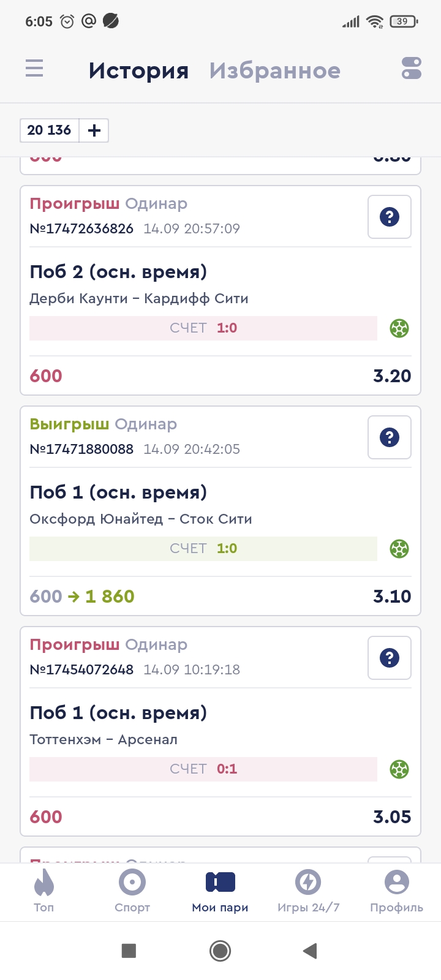
Task: Open the hamburger menu
Action: click(34, 68)
